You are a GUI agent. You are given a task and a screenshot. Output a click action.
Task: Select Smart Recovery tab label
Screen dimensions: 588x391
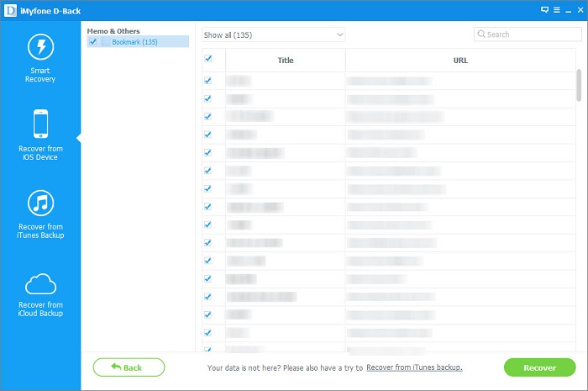click(x=40, y=75)
